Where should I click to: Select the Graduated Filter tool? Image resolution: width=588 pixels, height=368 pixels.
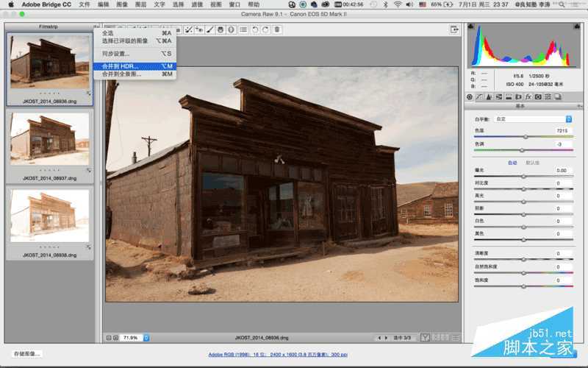click(x=220, y=29)
